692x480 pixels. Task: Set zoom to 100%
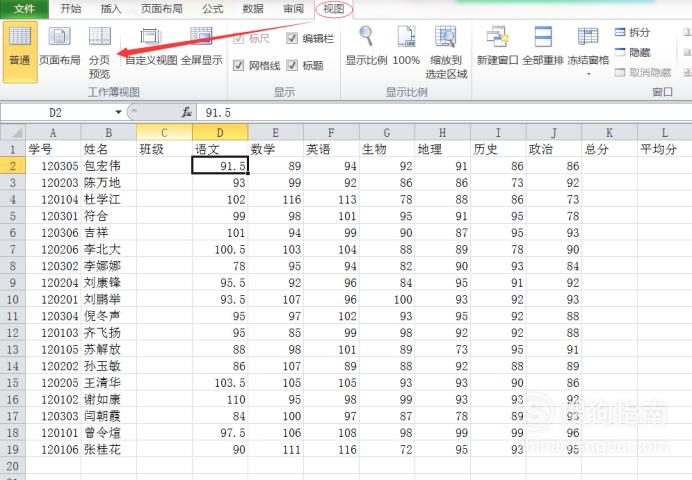406,46
